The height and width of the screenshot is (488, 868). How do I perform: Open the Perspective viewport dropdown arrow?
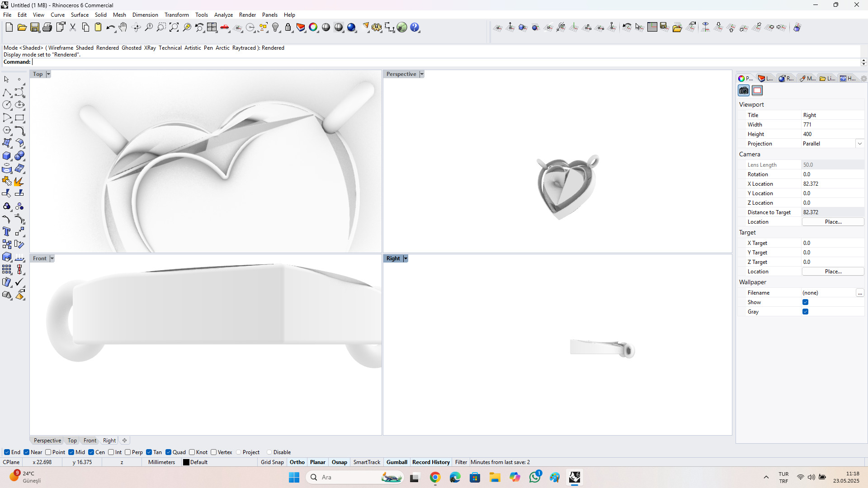tap(422, 74)
